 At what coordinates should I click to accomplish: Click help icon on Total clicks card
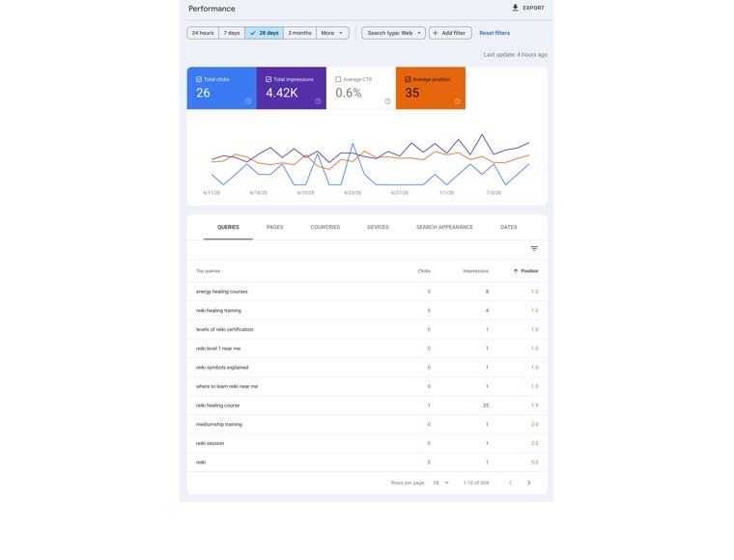point(248,101)
